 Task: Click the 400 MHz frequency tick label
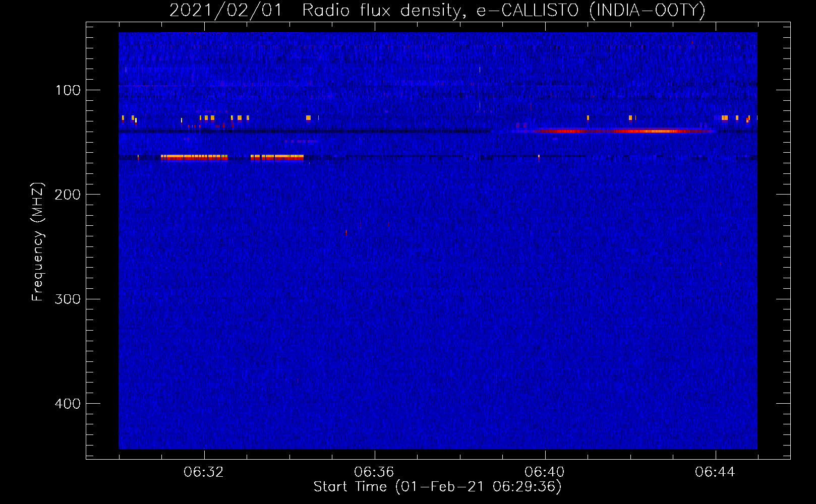click(x=68, y=404)
